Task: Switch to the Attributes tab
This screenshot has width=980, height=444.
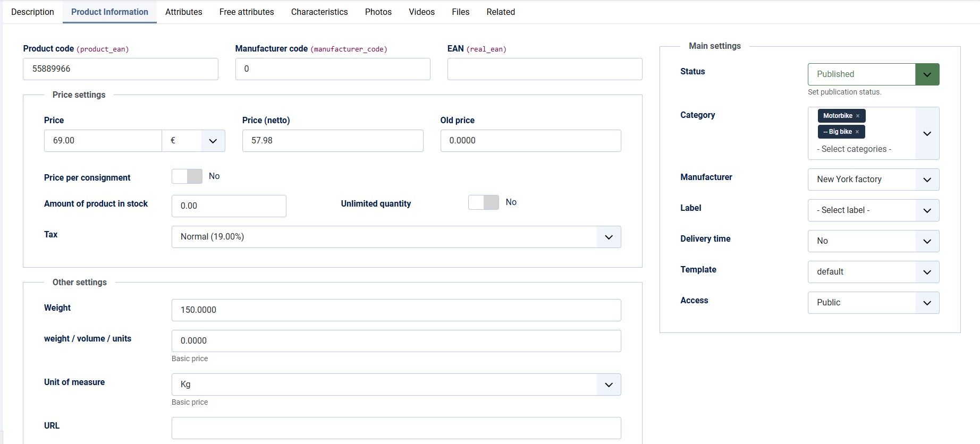Action: [183, 12]
